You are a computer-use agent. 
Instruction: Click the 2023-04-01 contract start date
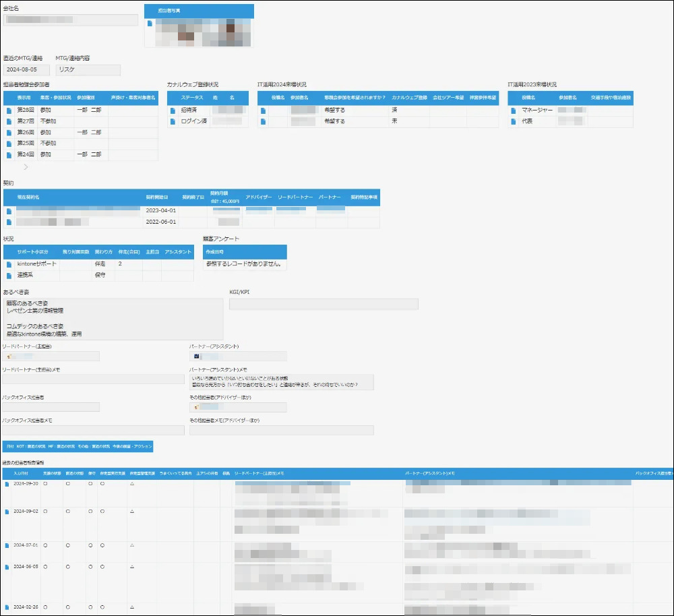point(161,211)
